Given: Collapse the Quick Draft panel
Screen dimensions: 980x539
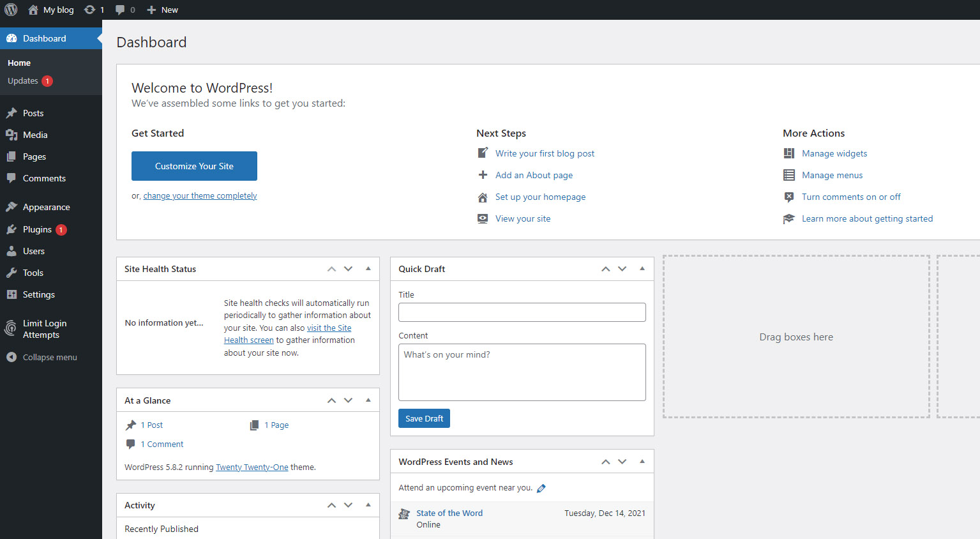Looking at the screenshot, I should pyautogui.click(x=642, y=269).
